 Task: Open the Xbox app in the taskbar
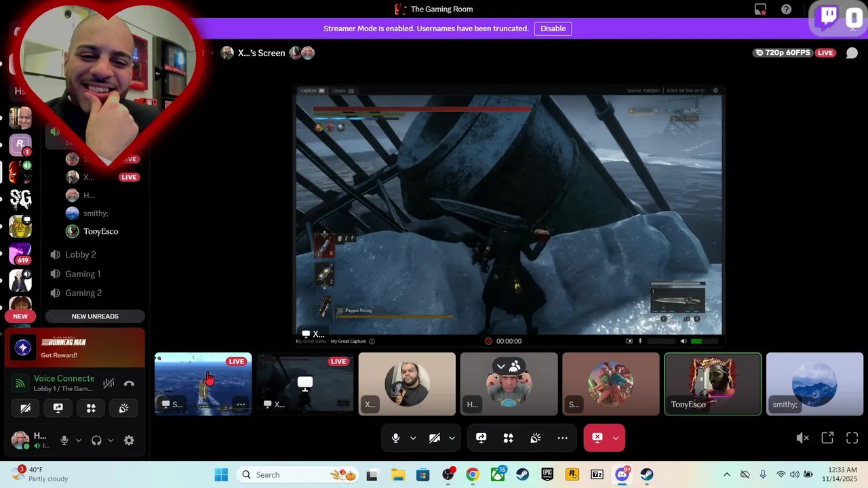point(498,474)
